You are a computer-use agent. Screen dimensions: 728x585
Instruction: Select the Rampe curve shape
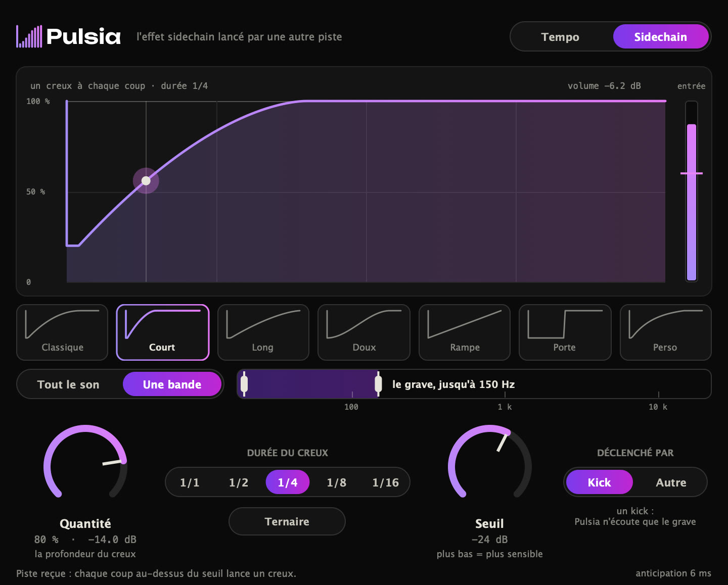tap(465, 332)
